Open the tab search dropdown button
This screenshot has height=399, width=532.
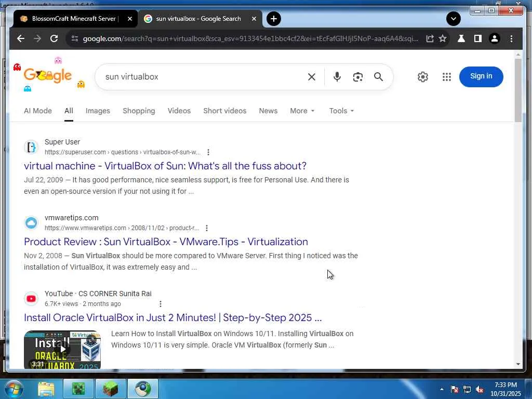coord(453,19)
